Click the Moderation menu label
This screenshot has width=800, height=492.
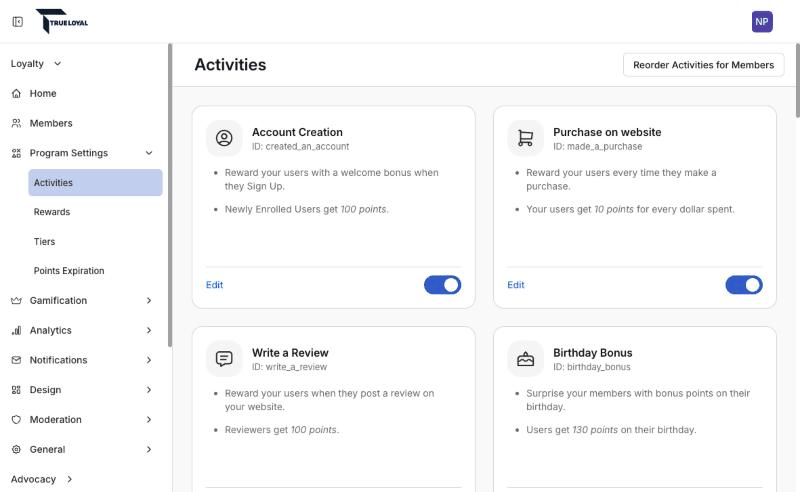(x=56, y=420)
